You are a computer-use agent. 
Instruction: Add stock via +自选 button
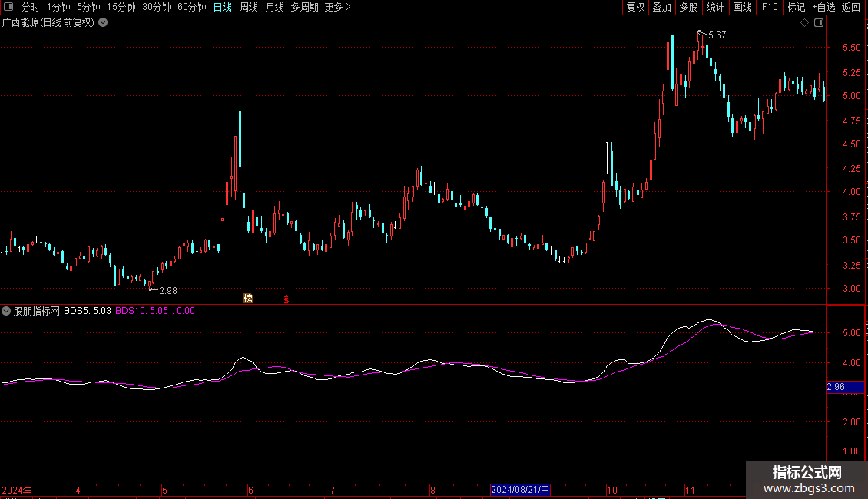click(x=823, y=7)
